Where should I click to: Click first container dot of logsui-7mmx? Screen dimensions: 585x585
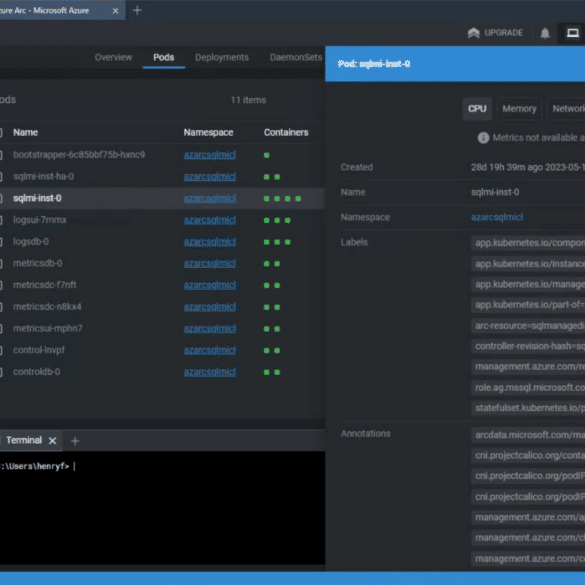tap(266, 220)
